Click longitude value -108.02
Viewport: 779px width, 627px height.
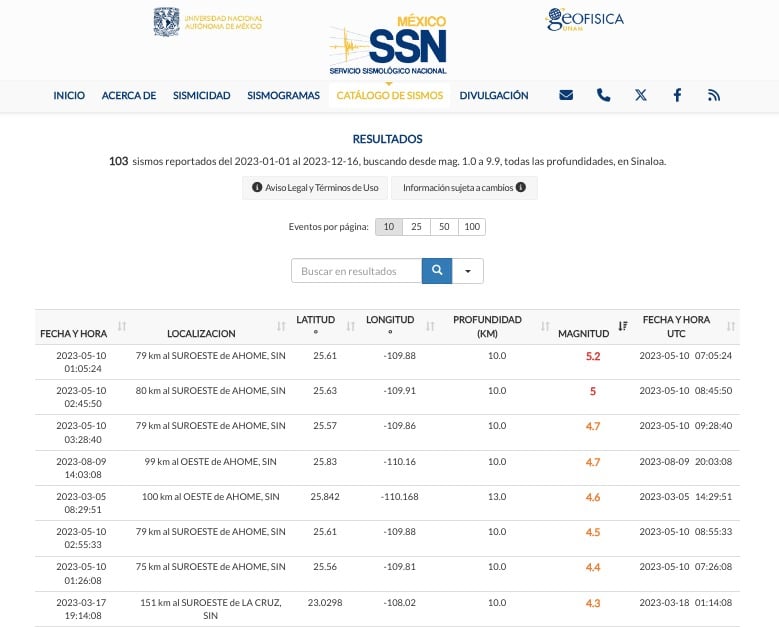399,602
